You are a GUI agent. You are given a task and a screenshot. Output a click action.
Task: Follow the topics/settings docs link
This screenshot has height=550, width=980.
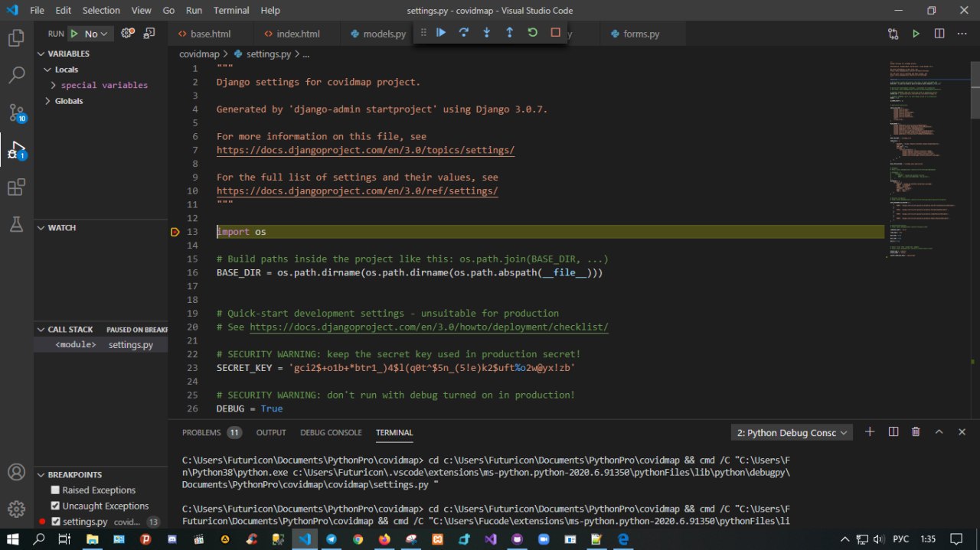(365, 150)
